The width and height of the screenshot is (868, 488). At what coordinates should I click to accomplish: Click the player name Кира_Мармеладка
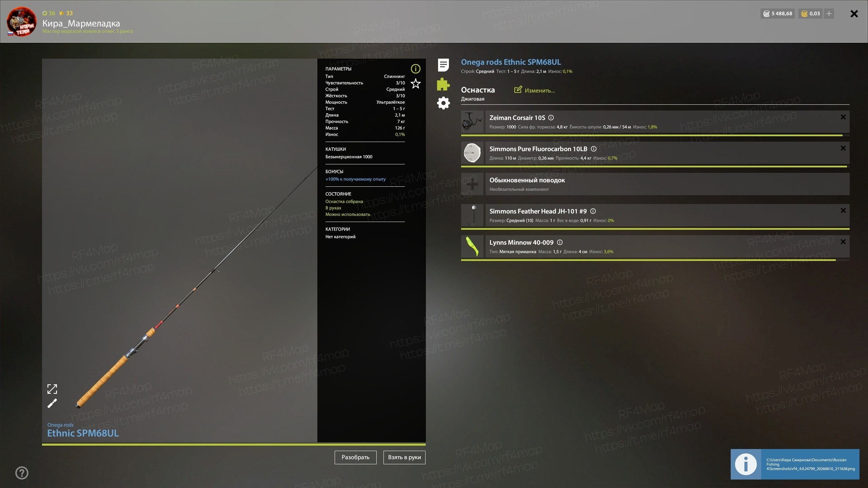click(x=81, y=23)
